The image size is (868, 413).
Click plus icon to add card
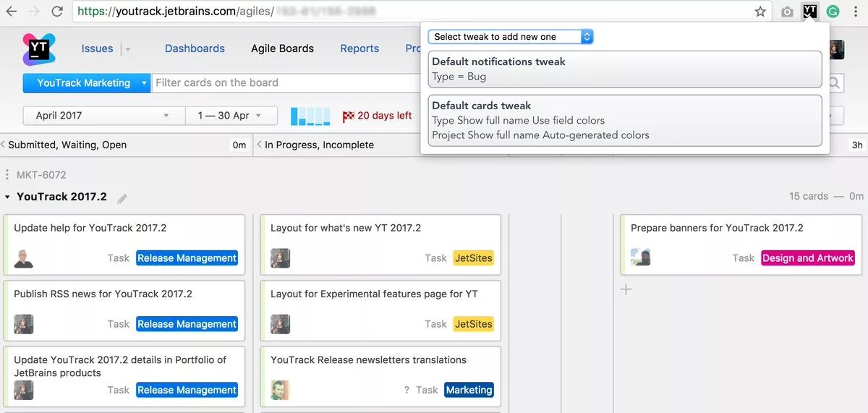pyautogui.click(x=626, y=289)
